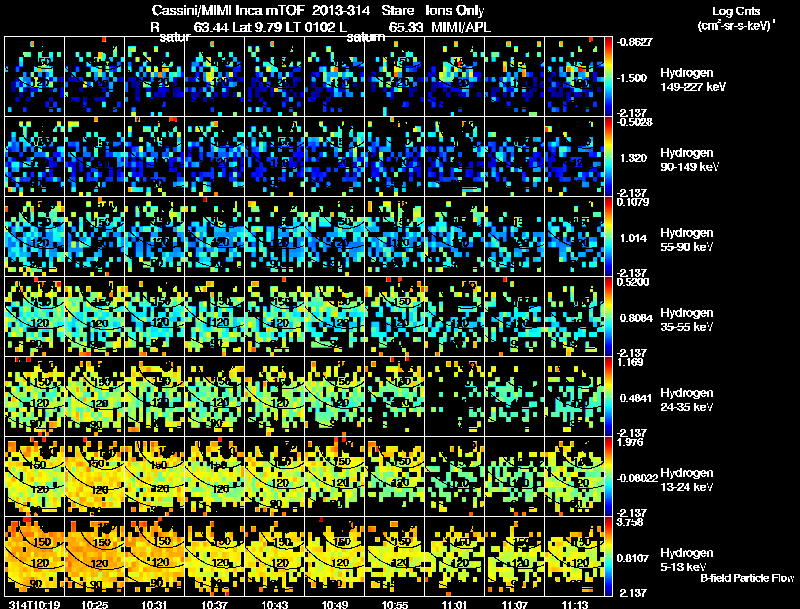The height and width of the screenshot is (609, 800).
Task: Click the '-1.500' colorbar midpoint value
Action: (x=632, y=78)
